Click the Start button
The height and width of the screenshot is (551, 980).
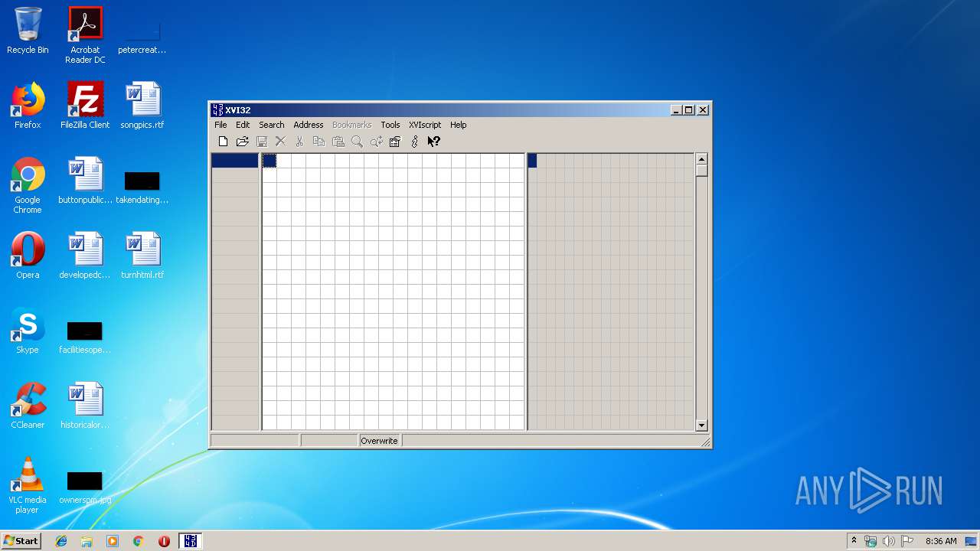click(x=21, y=541)
